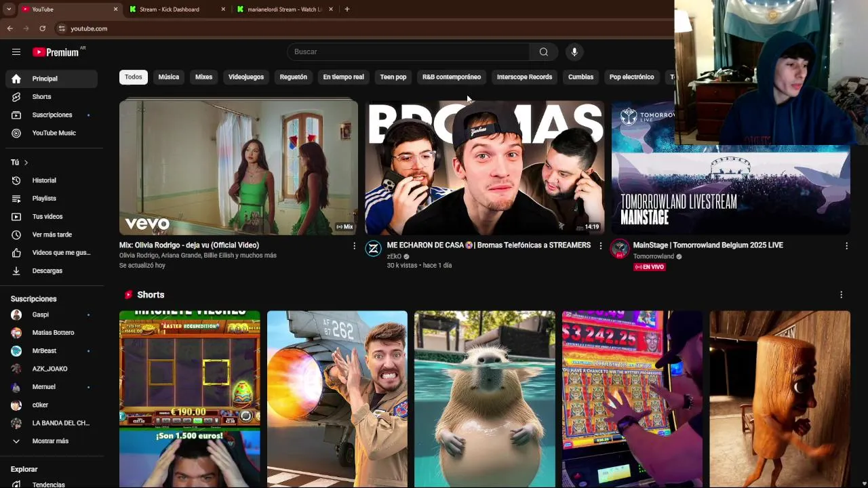The image size is (868, 488).
Task: Click the ME ECHARON DE CASA video title
Action: coord(489,245)
